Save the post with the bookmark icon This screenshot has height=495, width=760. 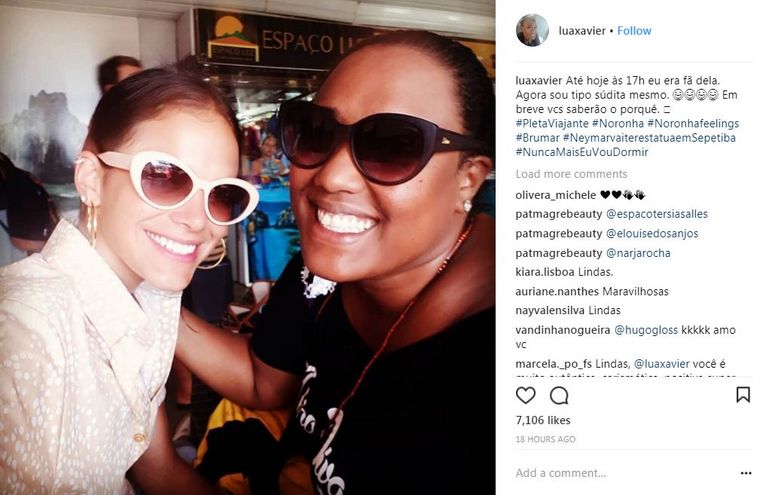743,395
